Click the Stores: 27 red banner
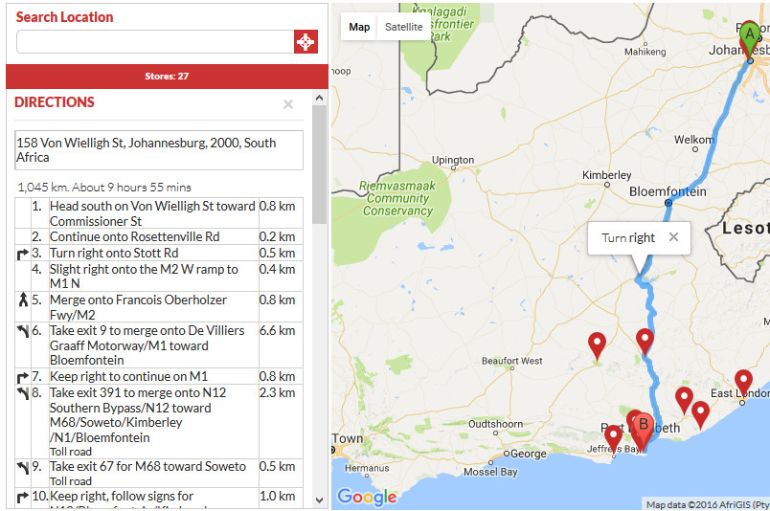 pos(167,76)
